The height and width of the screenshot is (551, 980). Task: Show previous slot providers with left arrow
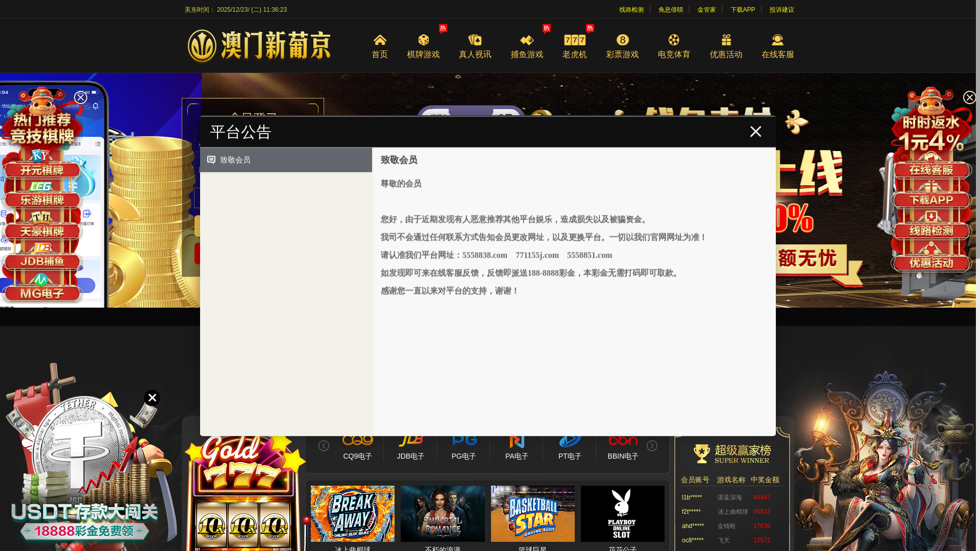pyautogui.click(x=324, y=446)
